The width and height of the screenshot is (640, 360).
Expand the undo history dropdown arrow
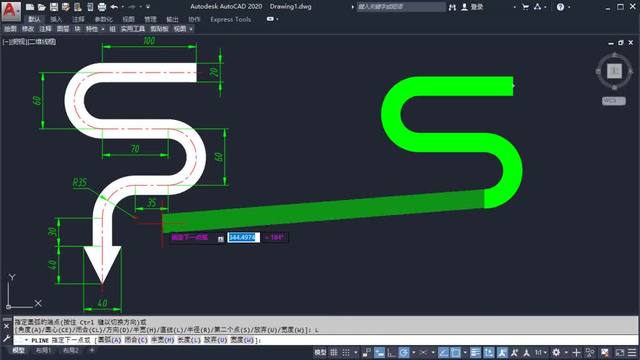point(123,7)
